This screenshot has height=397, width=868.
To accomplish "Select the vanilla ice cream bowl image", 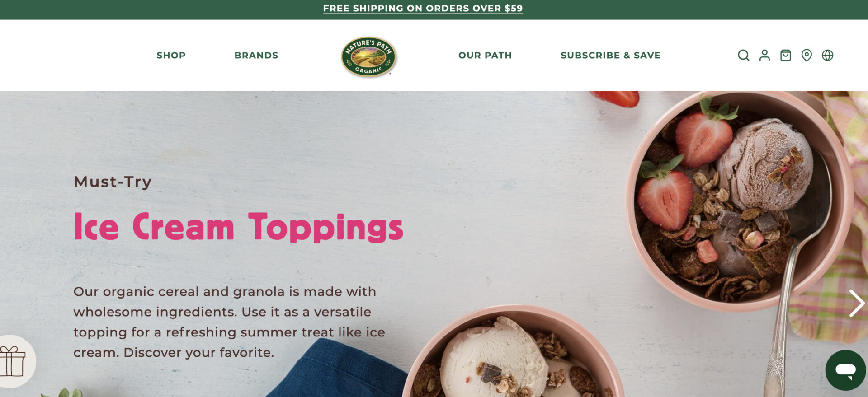I will (513, 352).
